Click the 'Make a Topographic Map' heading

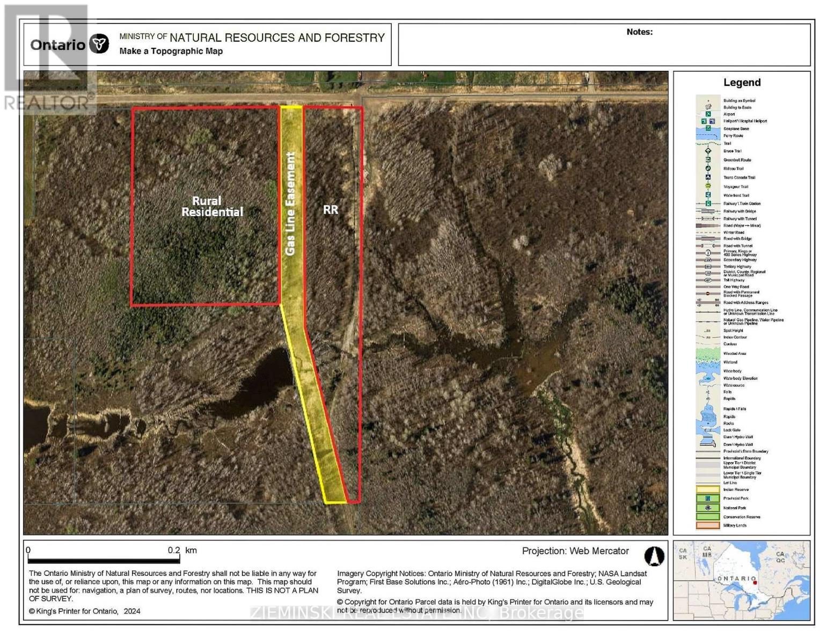(171, 51)
